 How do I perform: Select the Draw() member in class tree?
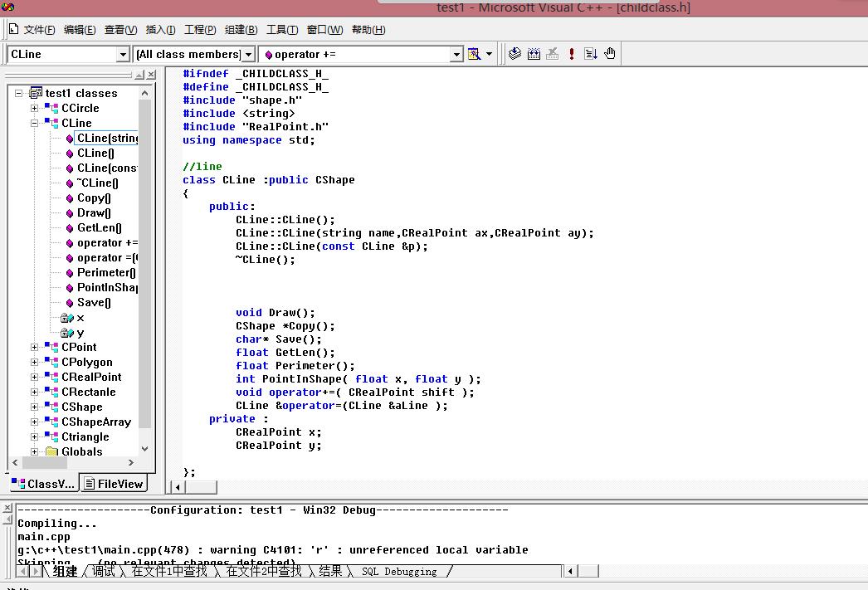click(x=94, y=212)
